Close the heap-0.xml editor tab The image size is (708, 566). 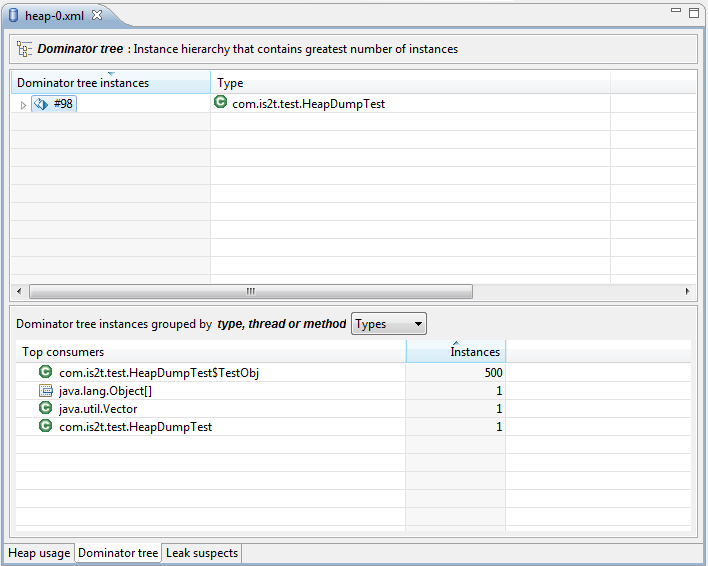tap(97, 16)
